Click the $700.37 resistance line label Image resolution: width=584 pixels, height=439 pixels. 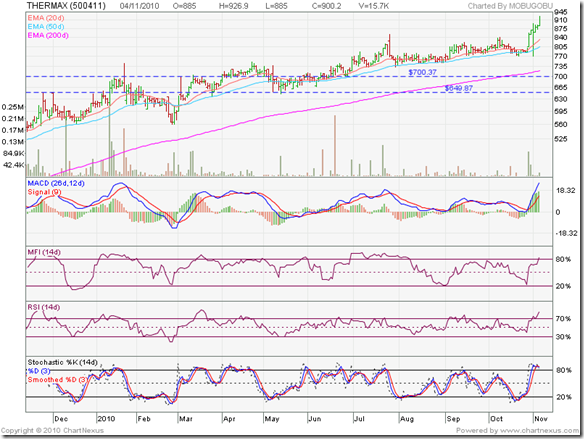pyautogui.click(x=422, y=72)
